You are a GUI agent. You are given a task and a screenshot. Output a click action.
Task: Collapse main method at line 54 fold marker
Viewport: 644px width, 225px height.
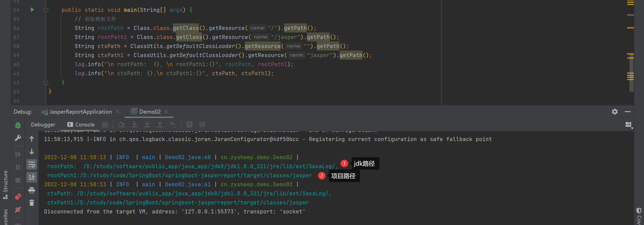[46, 10]
